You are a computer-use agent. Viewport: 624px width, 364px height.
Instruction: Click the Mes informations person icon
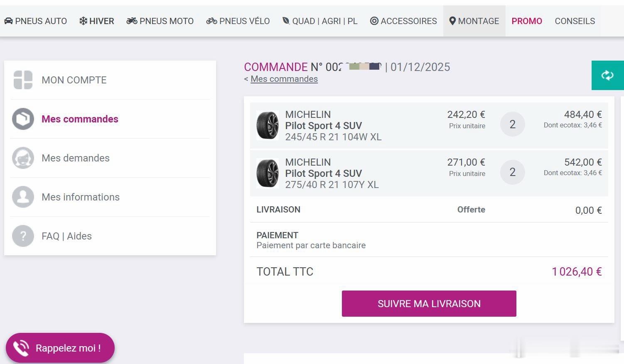coord(23,197)
